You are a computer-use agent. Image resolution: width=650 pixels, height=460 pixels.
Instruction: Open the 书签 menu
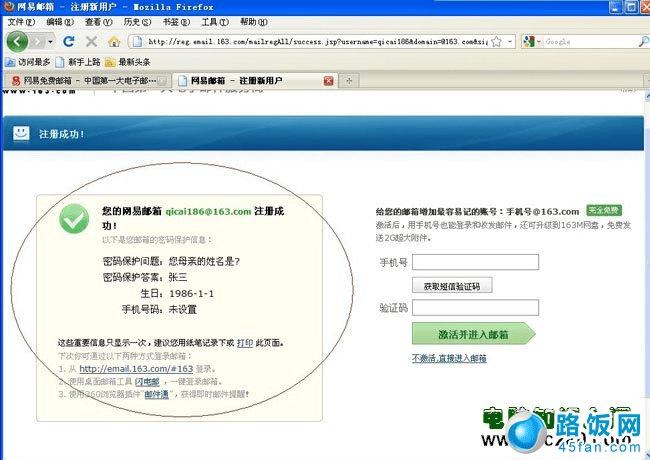(176, 22)
